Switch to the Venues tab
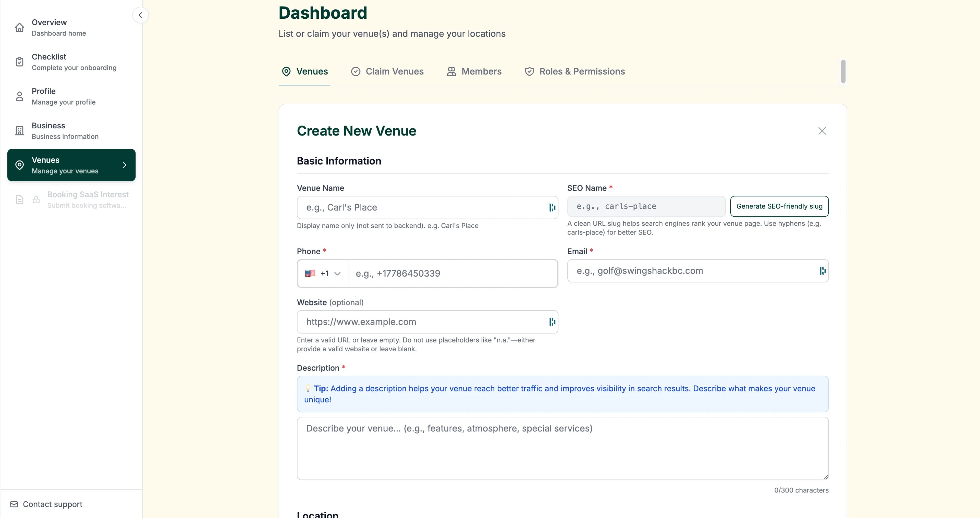Screen dimensions: 980x518 click(x=304, y=71)
